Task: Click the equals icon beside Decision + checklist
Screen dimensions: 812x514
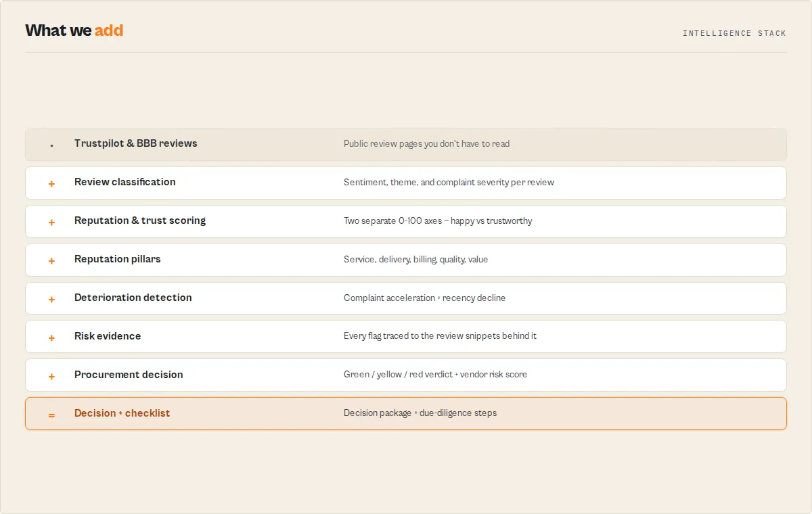Action: [51, 415]
